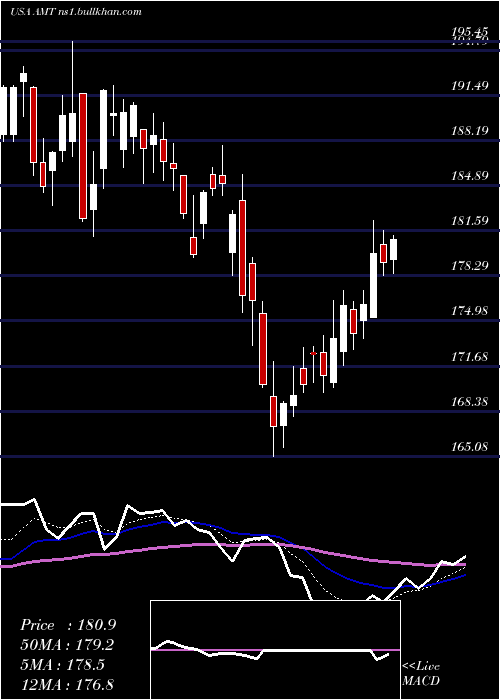500x700 pixels.
Task: Click the 165.08 price axis label
Action: [469, 447]
